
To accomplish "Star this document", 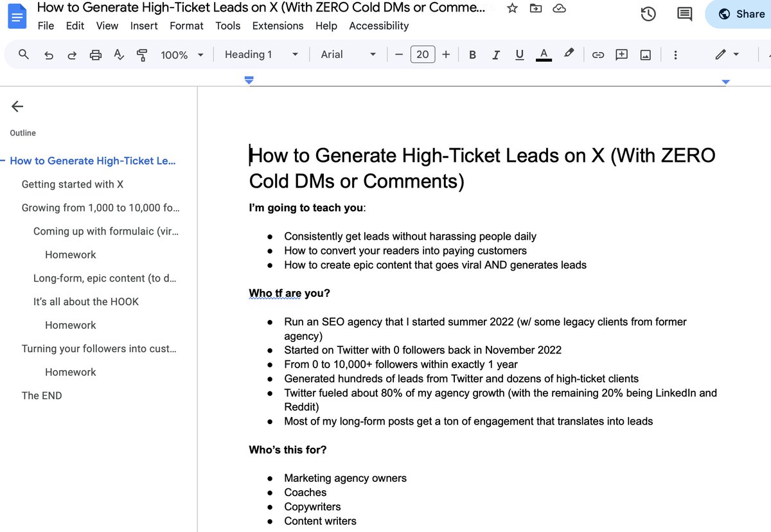I will (x=512, y=8).
